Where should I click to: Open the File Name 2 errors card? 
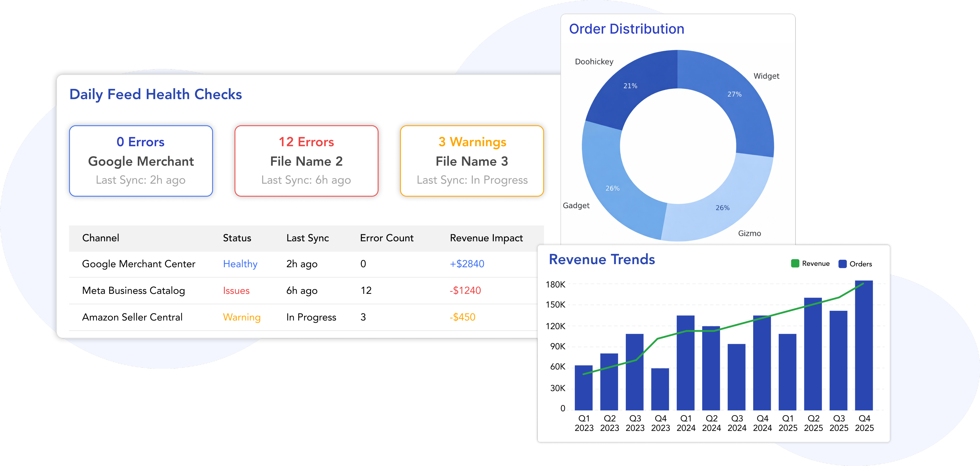pyautogui.click(x=306, y=161)
